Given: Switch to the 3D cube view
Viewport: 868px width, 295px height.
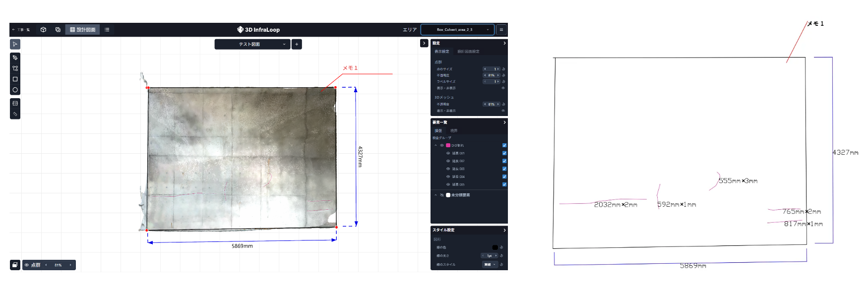Looking at the screenshot, I should point(43,30).
